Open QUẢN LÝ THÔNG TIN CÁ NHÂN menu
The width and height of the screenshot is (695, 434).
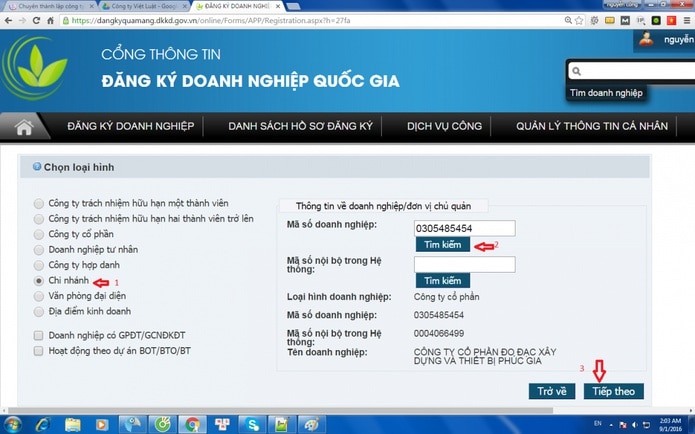click(x=592, y=126)
